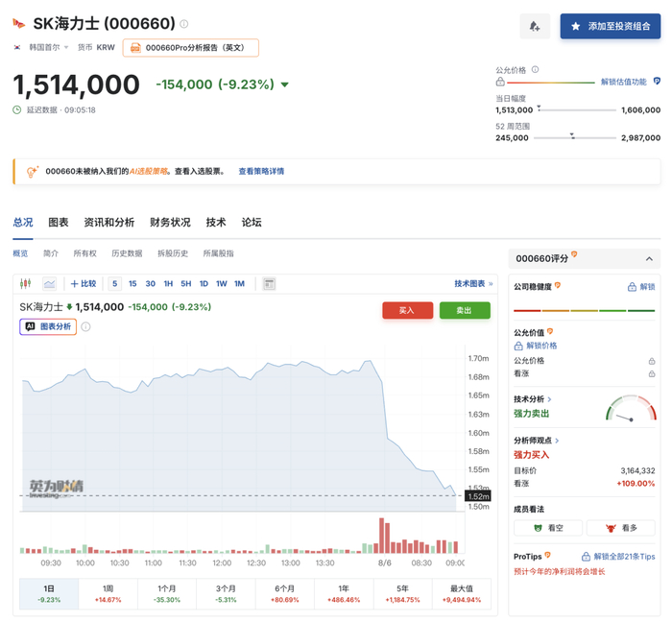Select 1D interval

coord(204,283)
